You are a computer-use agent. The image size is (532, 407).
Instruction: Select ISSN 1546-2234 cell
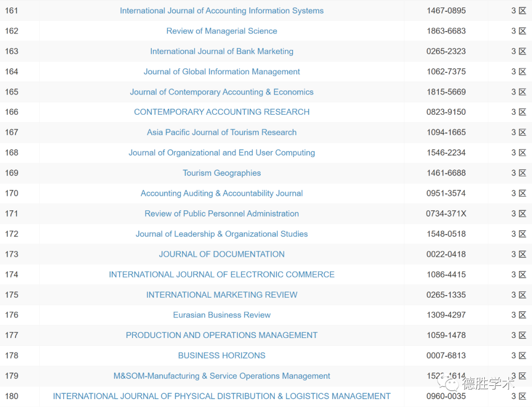pyautogui.click(x=446, y=153)
